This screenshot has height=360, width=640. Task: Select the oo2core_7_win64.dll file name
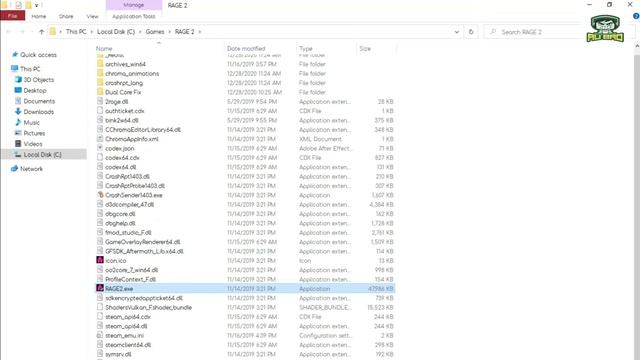(x=131, y=270)
